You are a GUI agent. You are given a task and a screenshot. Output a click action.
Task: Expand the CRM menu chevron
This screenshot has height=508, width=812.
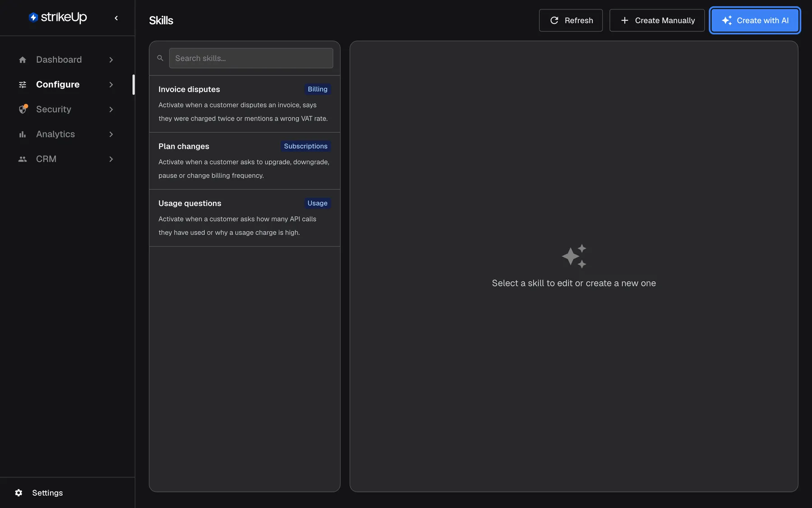(x=111, y=159)
